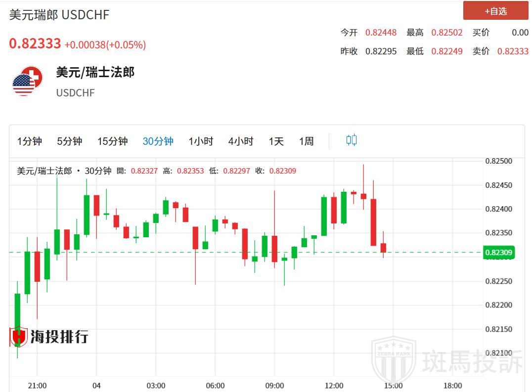Choose the 15分钟 timeframe
Screen dimensions: 532x392
112,141
